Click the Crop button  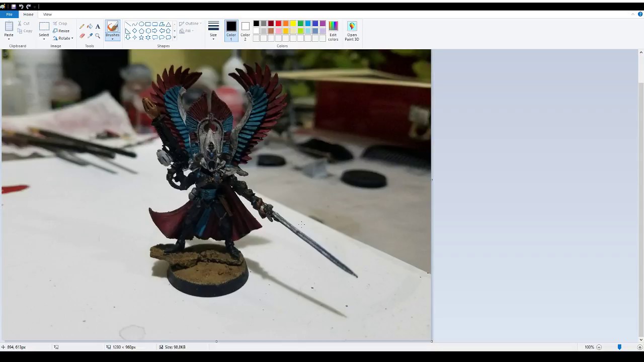click(x=60, y=24)
